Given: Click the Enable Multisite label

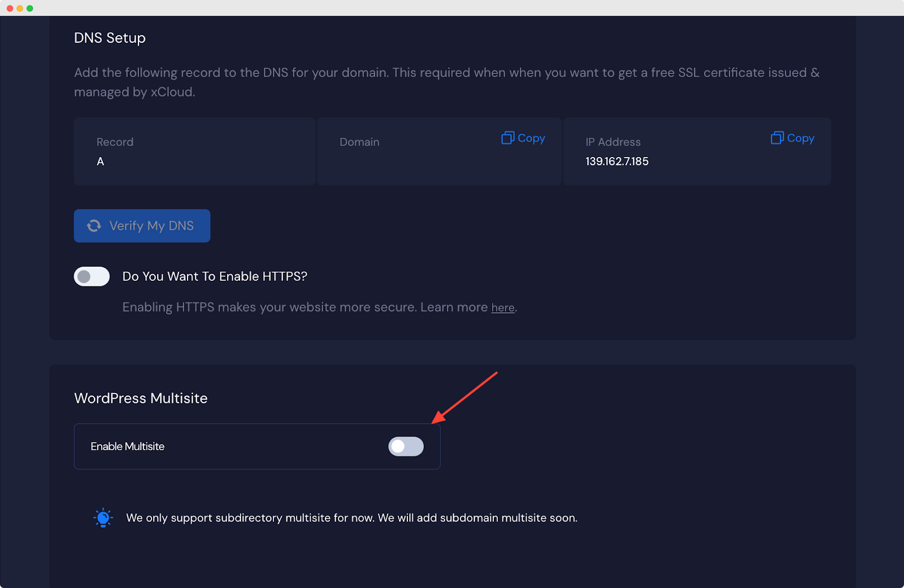Looking at the screenshot, I should coord(128,446).
